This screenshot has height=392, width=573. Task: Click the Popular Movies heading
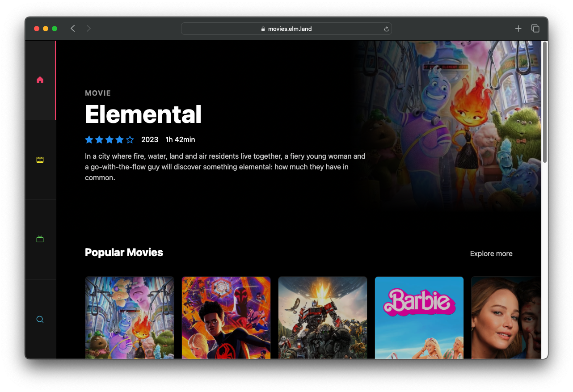click(124, 253)
